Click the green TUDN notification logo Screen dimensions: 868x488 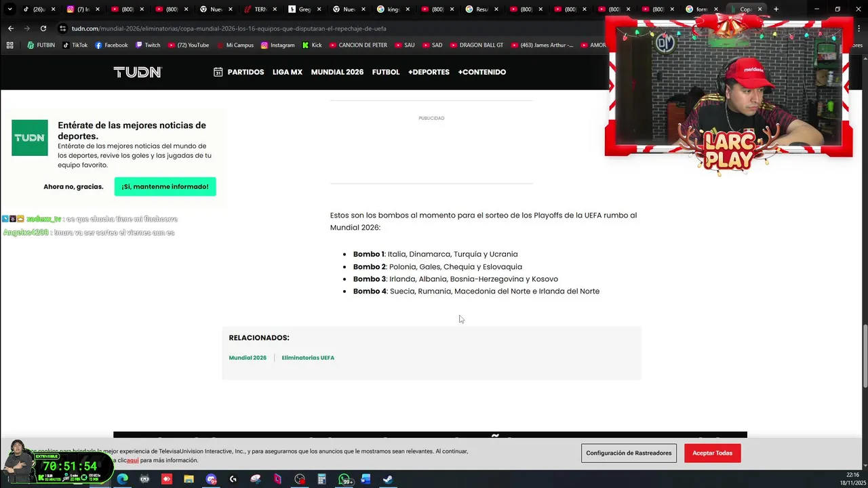tap(30, 138)
